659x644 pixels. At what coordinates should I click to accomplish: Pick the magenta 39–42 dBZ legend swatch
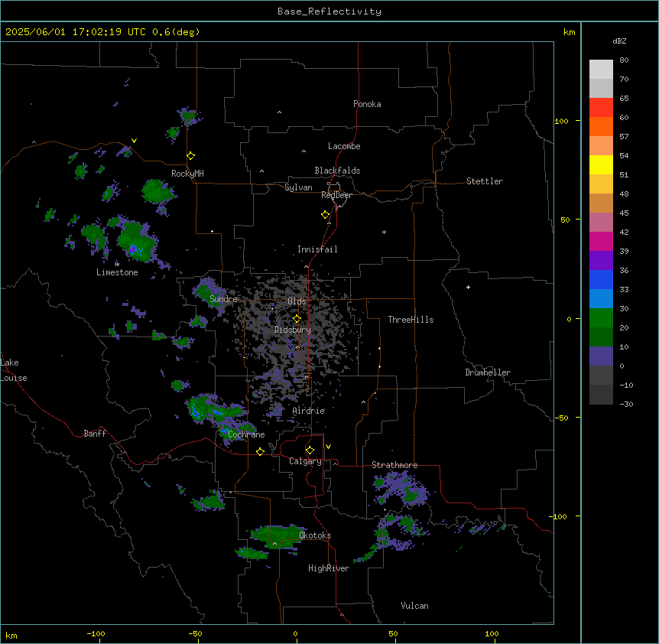coord(601,241)
